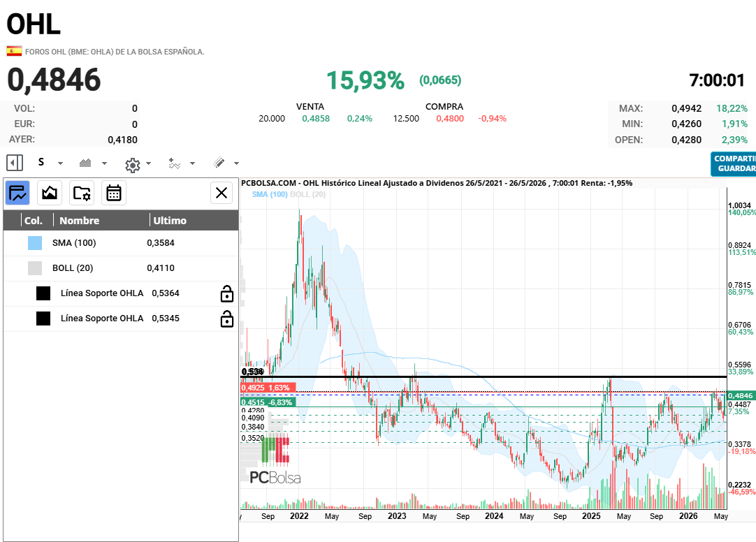This screenshot has height=542, width=756.
Task: Open the timeframe dropdown arrow next to S
Action: click(60, 163)
